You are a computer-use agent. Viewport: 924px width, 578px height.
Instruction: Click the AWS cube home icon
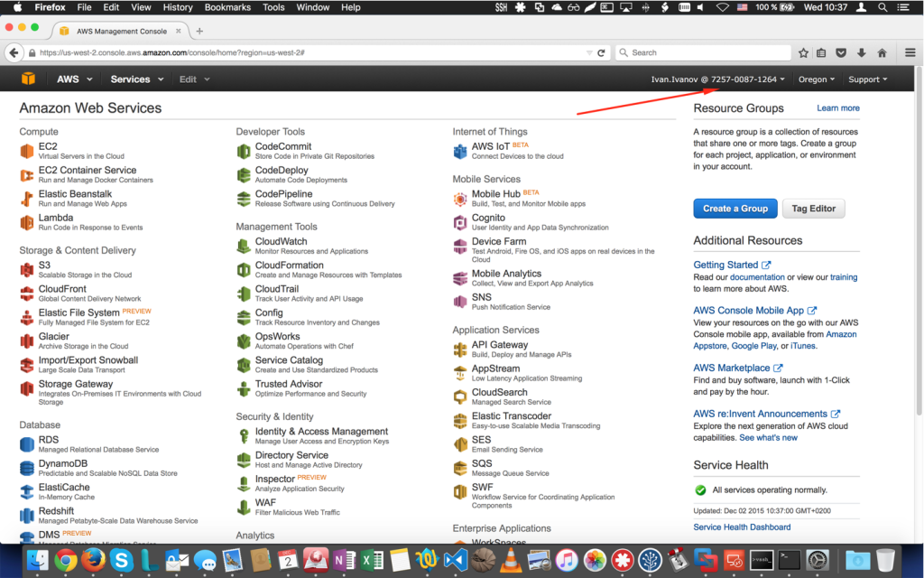pos(28,79)
